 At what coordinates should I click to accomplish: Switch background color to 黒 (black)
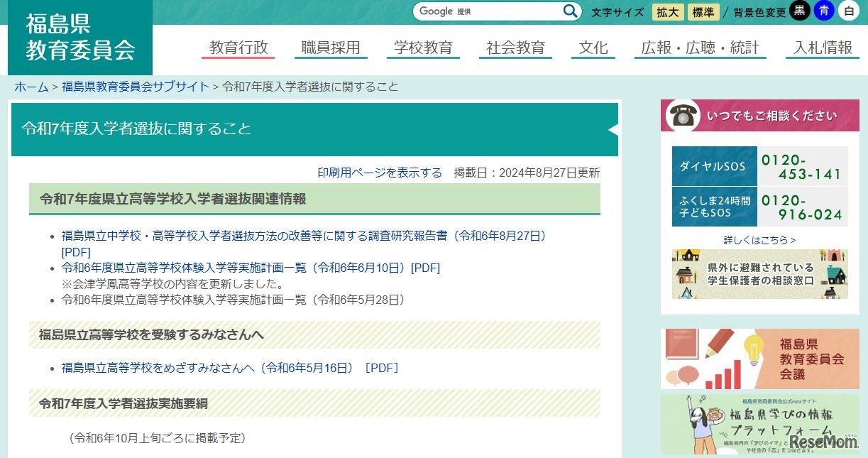[799, 11]
